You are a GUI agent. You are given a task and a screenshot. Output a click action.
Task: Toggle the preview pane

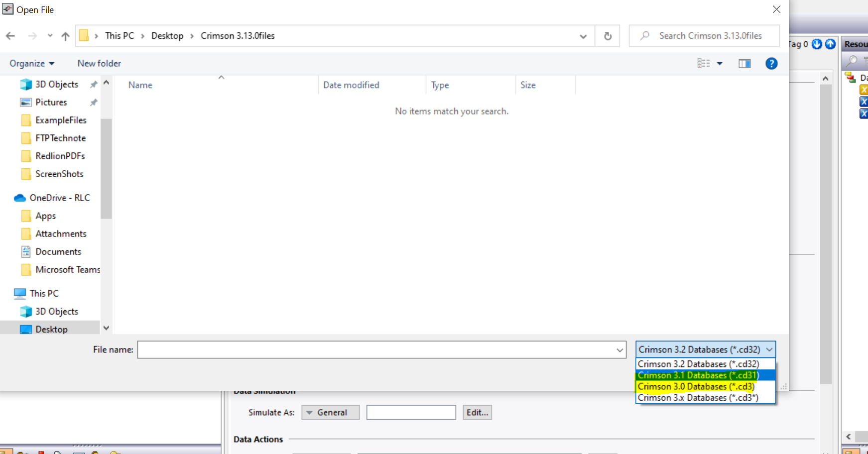(744, 63)
